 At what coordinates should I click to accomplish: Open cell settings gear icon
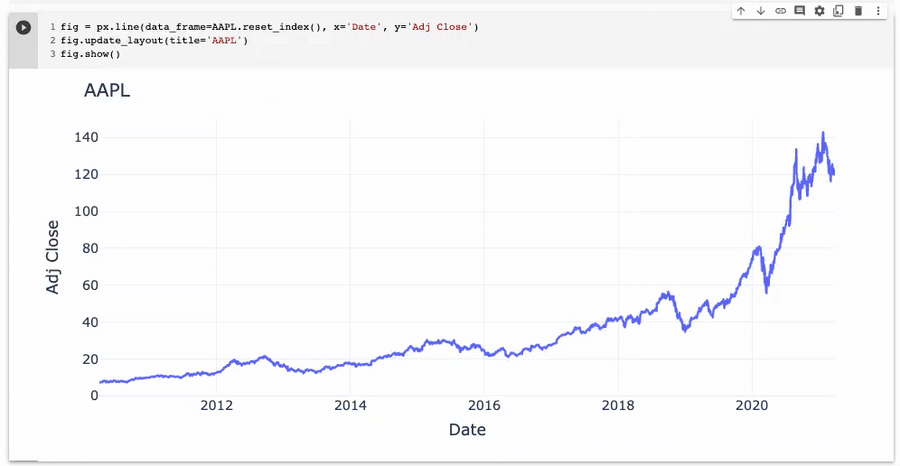819,11
